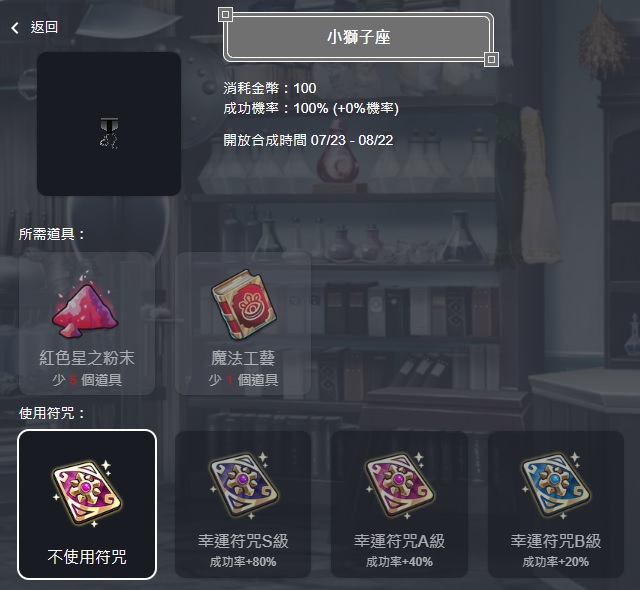Click the 成功率+80% label
The width and height of the screenshot is (640, 590).
pyautogui.click(x=243, y=562)
